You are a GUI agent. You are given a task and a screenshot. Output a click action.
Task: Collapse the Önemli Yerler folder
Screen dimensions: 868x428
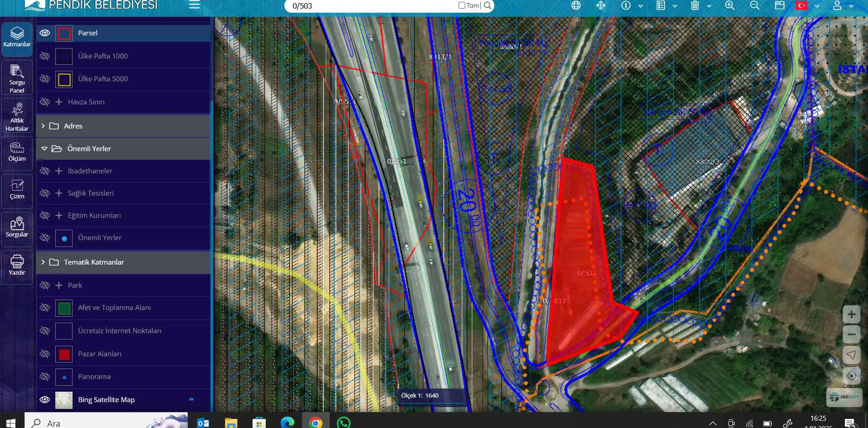tap(44, 148)
